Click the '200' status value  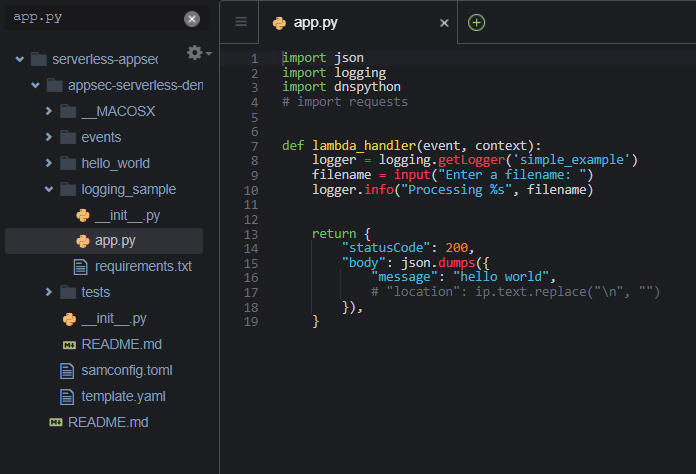456,248
